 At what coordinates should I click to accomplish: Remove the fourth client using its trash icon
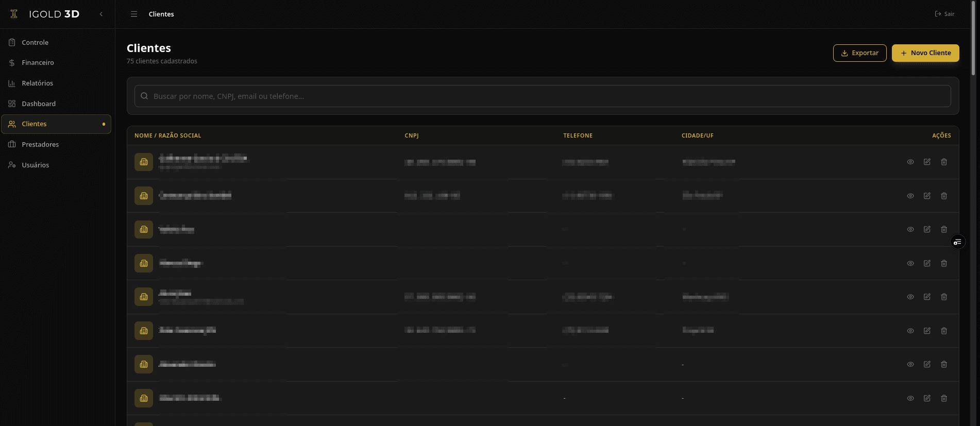click(944, 263)
